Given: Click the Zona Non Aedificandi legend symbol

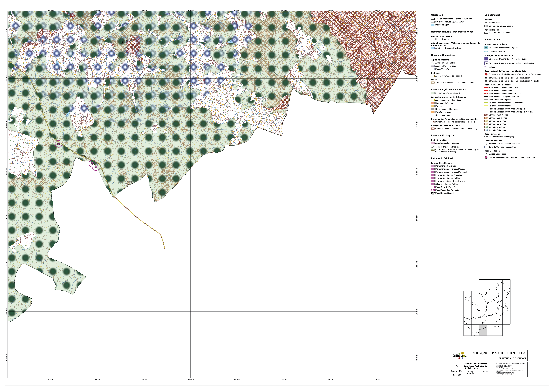Looking at the screenshot, I should click(433, 193).
